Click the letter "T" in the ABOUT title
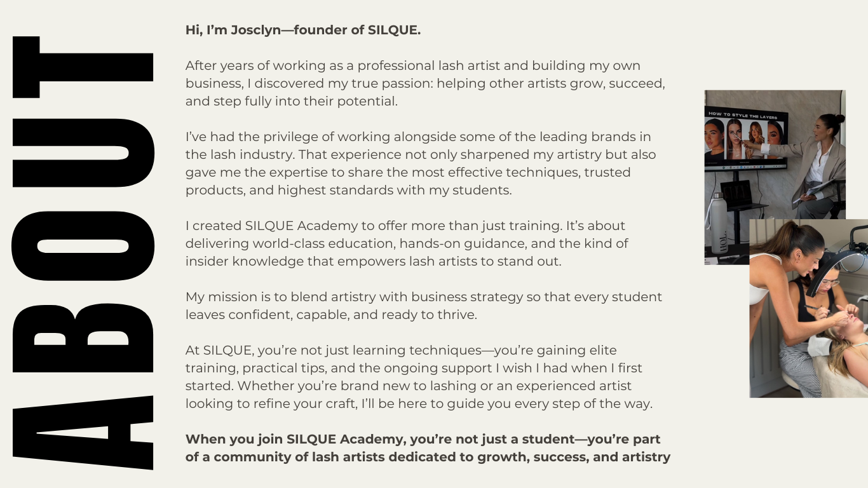Viewport: 868px width, 488px height. (x=83, y=67)
